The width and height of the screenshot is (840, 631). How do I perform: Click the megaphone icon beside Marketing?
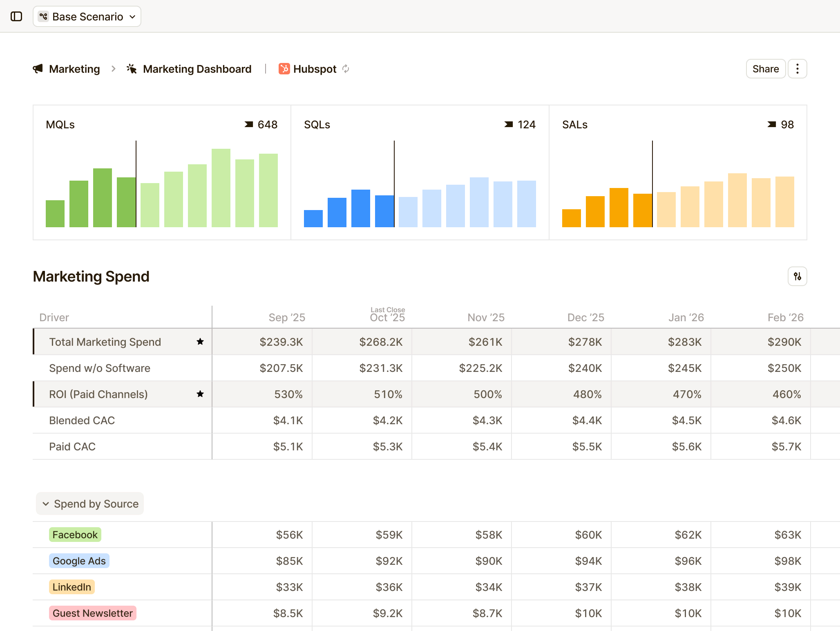(x=38, y=69)
